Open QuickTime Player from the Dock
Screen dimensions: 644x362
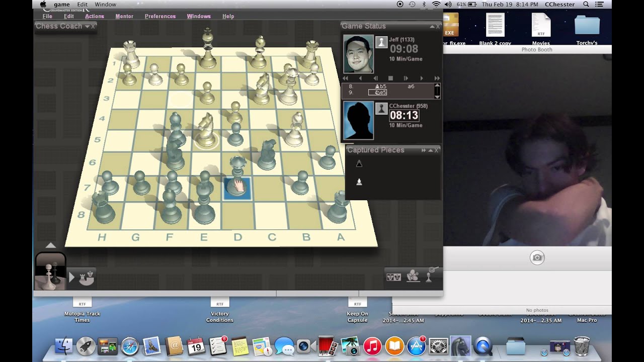(483, 346)
